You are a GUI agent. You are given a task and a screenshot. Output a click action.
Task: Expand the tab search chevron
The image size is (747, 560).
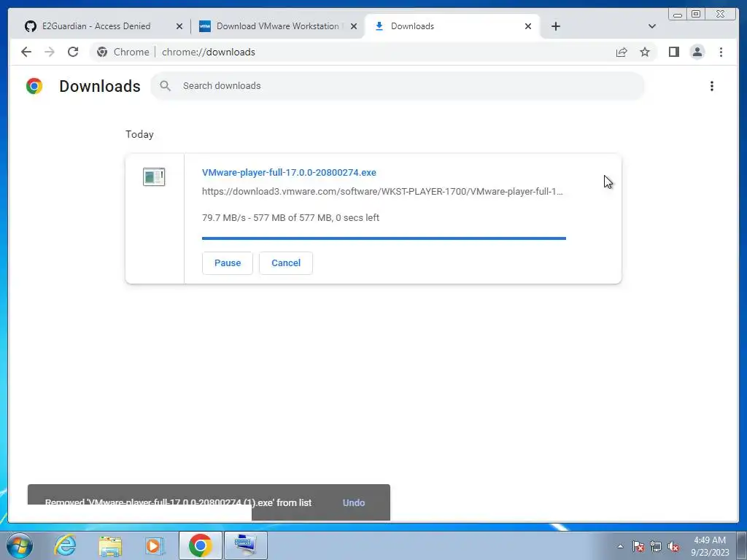(652, 26)
